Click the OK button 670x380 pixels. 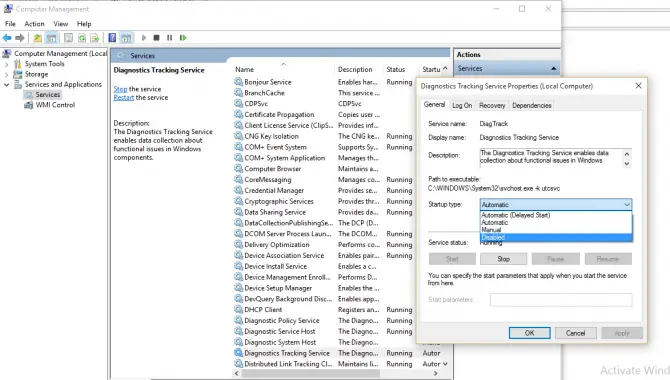click(529, 333)
